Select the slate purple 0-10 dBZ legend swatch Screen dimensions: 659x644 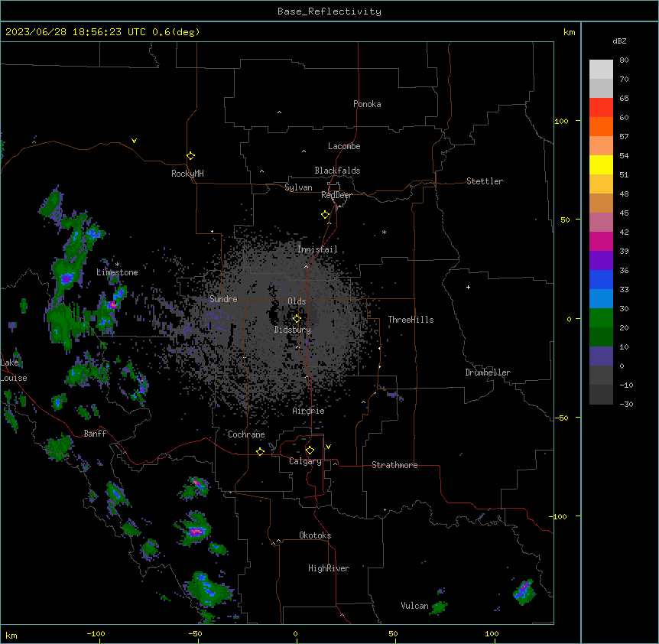tap(601, 356)
